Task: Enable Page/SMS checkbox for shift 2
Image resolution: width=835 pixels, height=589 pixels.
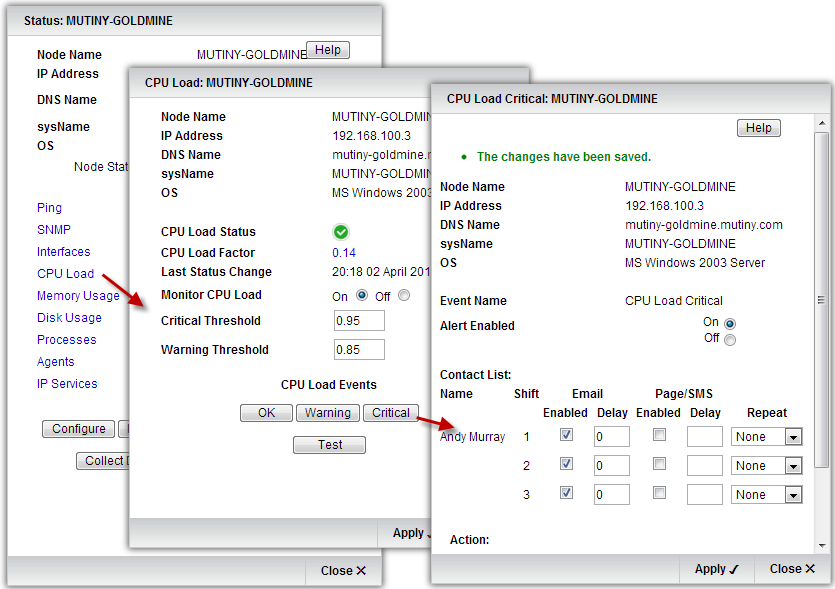Action: pos(659,464)
